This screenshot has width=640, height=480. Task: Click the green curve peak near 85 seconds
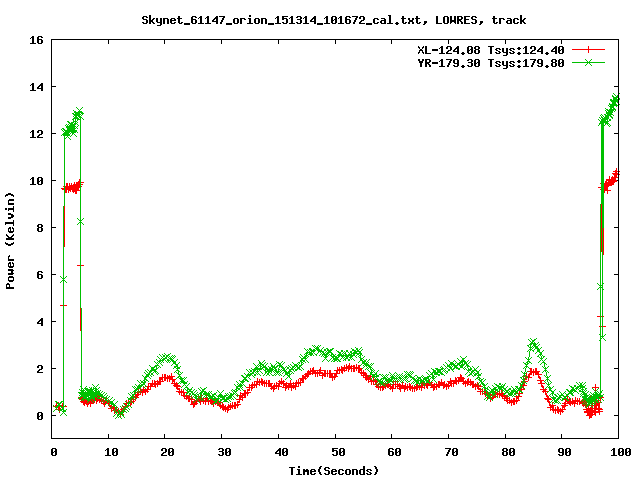tap(534, 343)
